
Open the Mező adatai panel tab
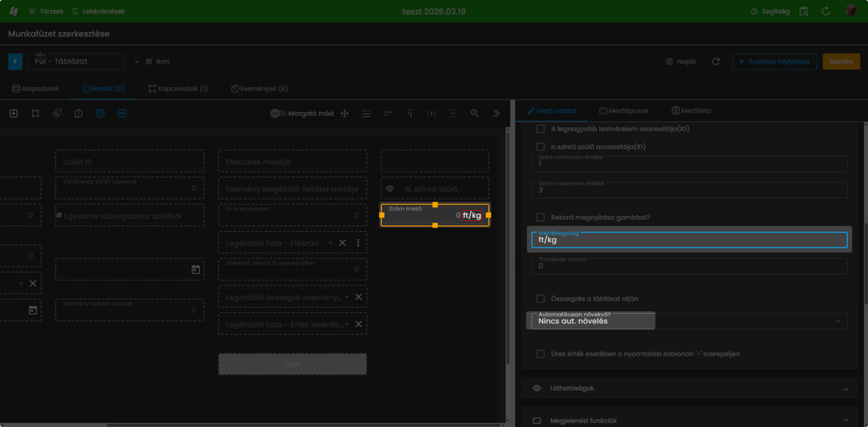click(552, 110)
